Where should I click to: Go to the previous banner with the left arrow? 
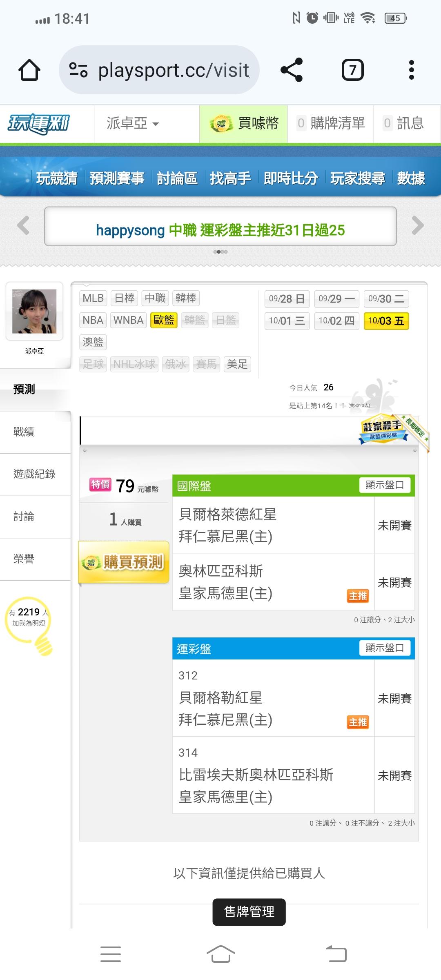(x=23, y=225)
